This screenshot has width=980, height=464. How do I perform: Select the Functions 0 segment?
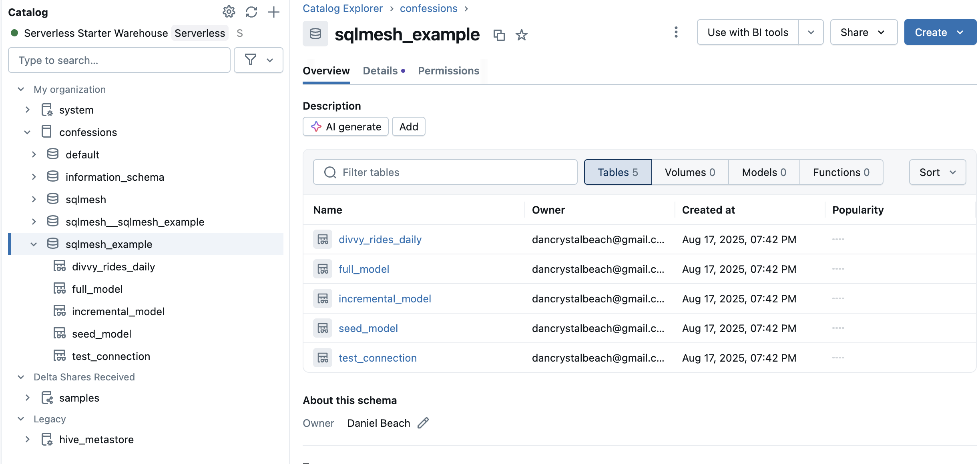841,172
